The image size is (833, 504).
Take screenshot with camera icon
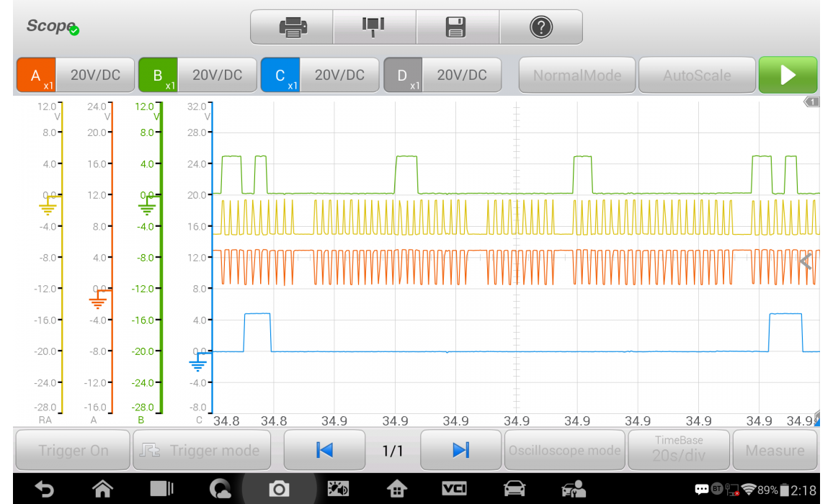tap(278, 490)
